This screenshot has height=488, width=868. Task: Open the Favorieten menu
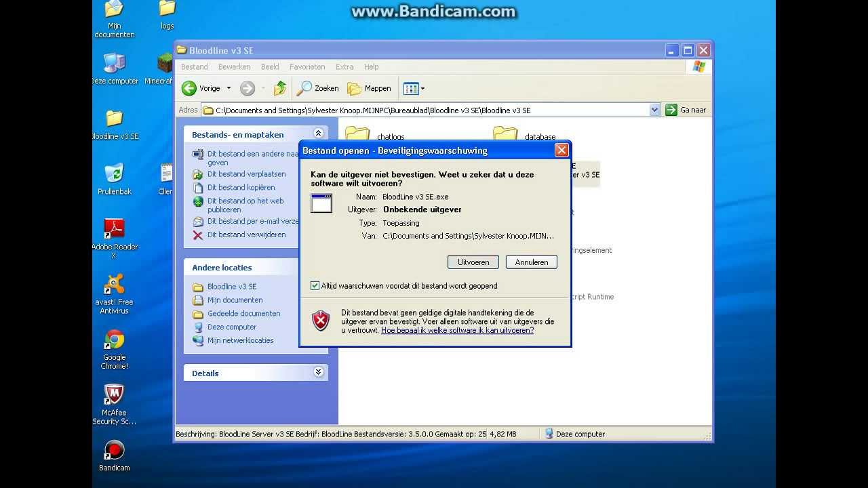click(x=307, y=67)
